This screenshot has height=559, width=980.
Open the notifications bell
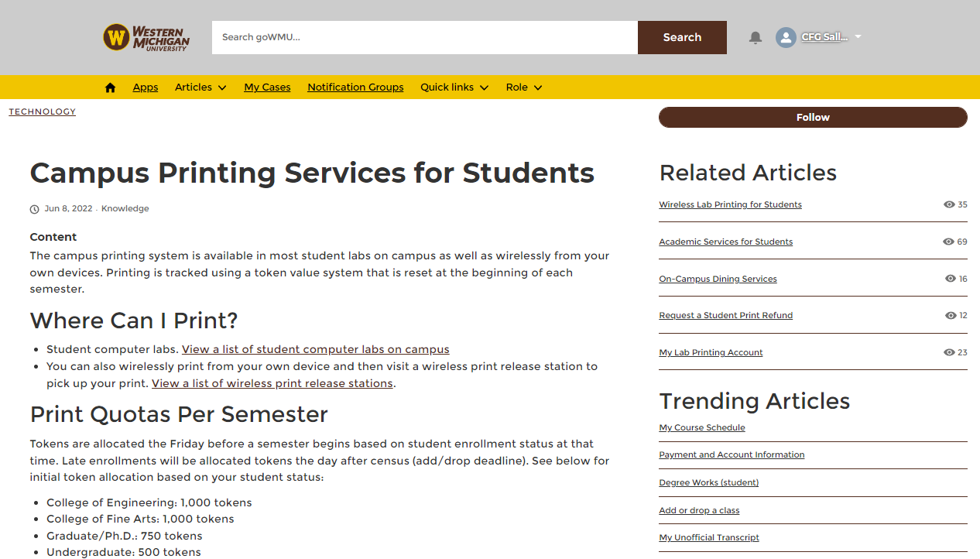756,37
